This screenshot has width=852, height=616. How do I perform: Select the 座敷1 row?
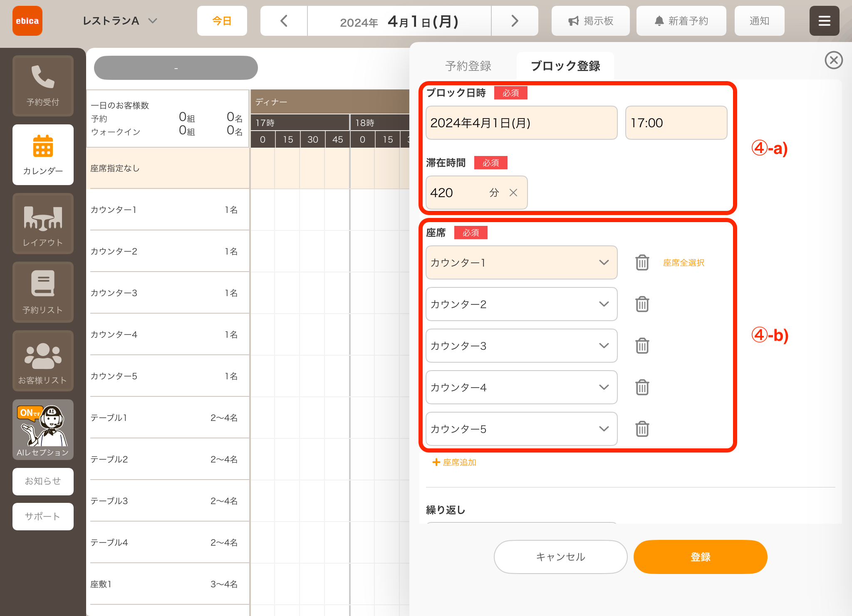point(168,584)
